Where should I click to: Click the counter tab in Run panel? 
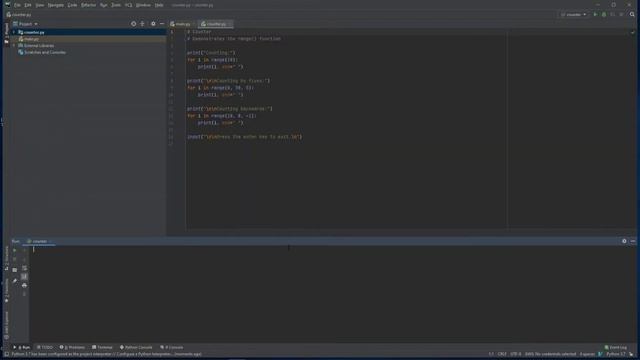click(40, 242)
